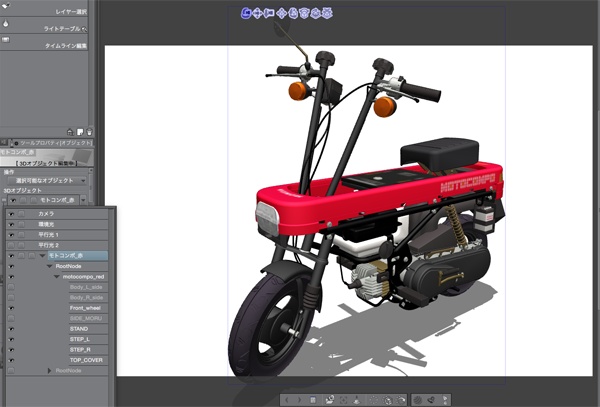Select the camera pan manipulator icon
Viewport: 600px width, 407px height.
tap(258, 13)
